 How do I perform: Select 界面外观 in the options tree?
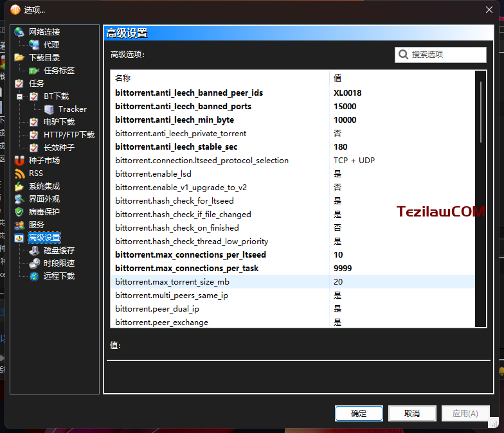pyautogui.click(x=44, y=199)
